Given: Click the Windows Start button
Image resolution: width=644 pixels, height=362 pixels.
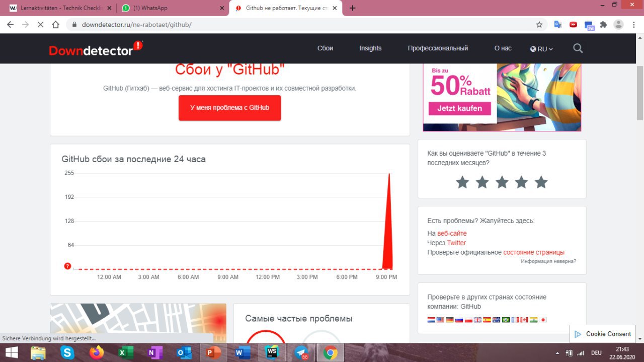Looking at the screenshot, I should click(12, 352).
